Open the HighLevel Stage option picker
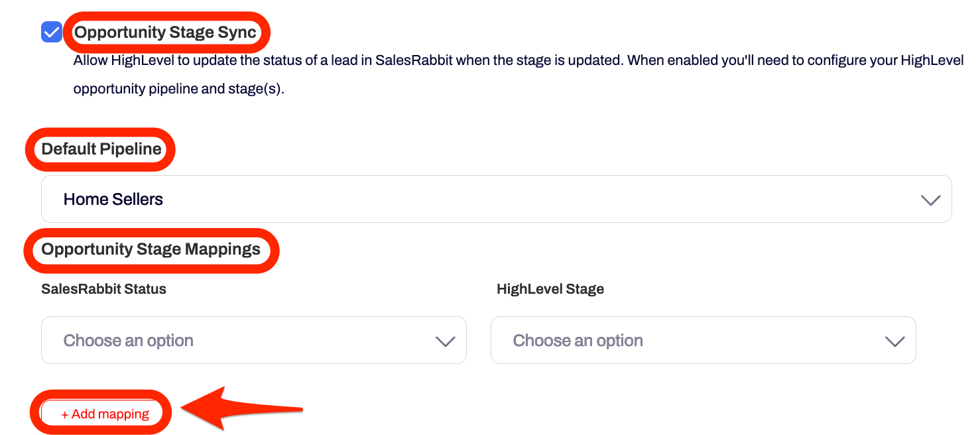The width and height of the screenshot is (980, 435). pyautogui.click(x=703, y=340)
